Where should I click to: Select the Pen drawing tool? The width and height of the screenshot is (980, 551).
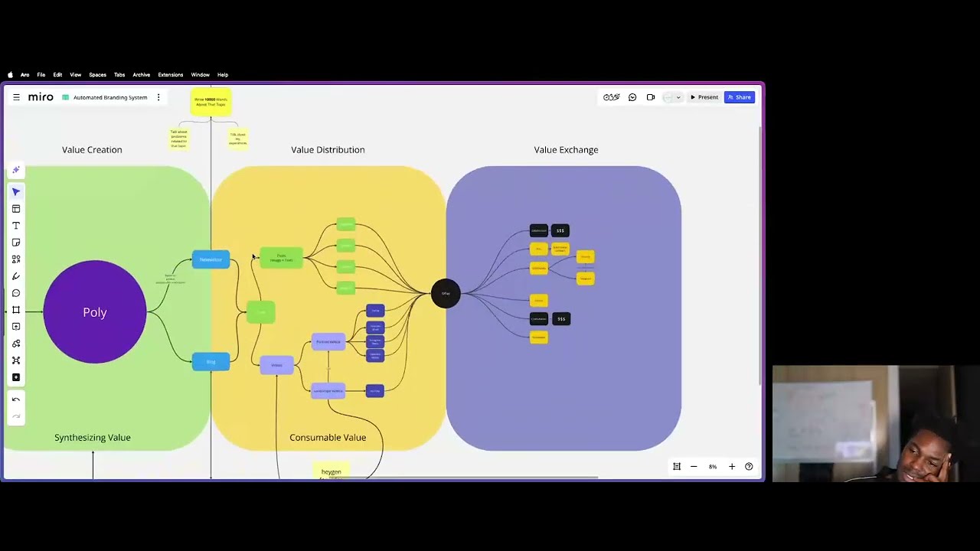16,276
